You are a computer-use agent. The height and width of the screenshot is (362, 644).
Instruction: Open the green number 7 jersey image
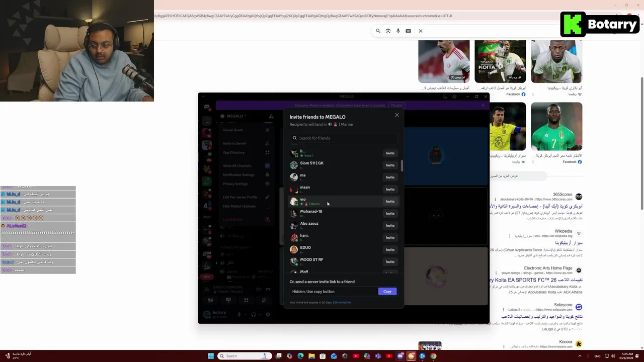(x=556, y=126)
